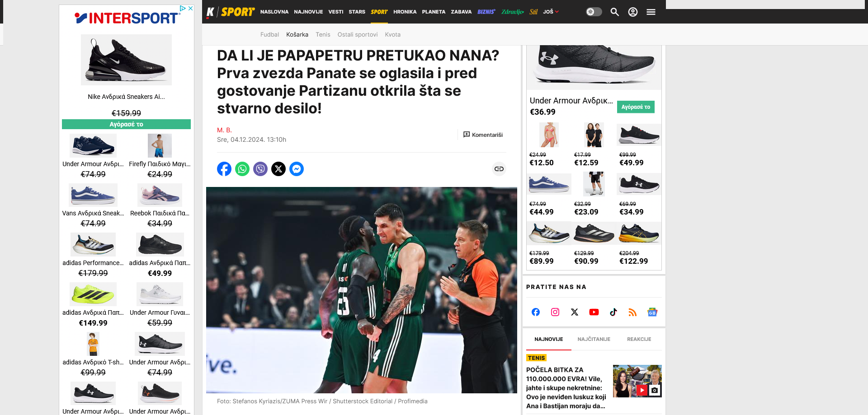Share article via Viber

pyautogui.click(x=260, y=169)
